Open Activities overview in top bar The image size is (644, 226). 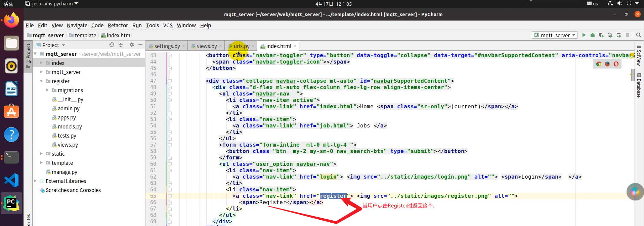pos(8,4)
